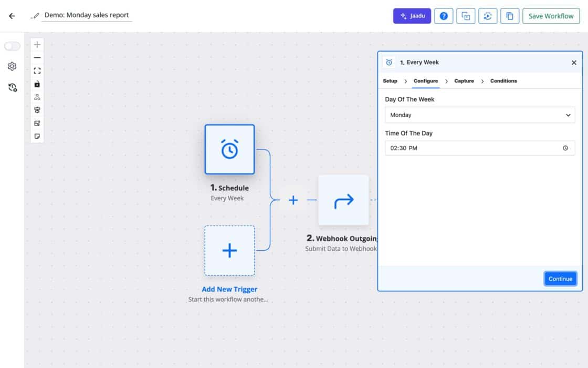Click the '2. Webhook Outgoing' node label

point(342,238)
